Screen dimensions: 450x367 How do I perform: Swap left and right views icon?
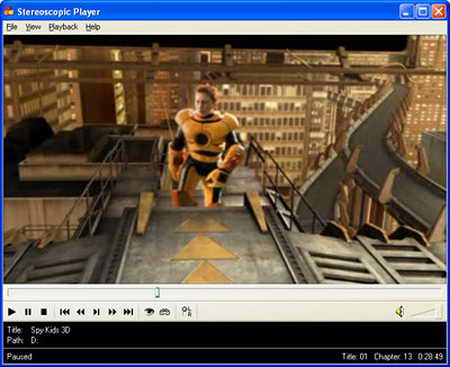187,311
